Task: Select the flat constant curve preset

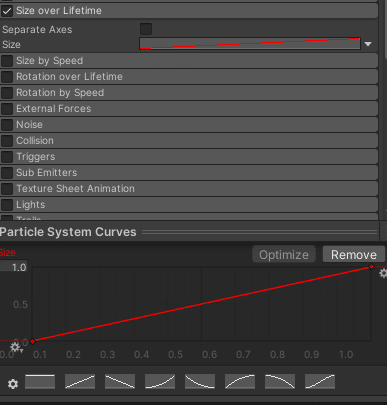Action: 40,382
